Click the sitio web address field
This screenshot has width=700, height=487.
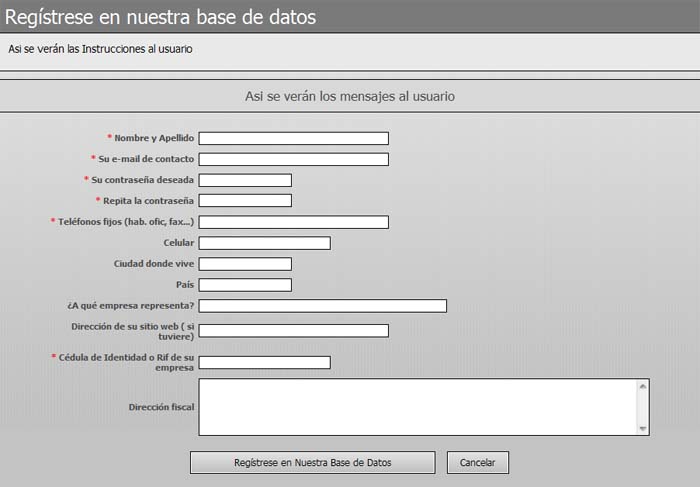293,330
